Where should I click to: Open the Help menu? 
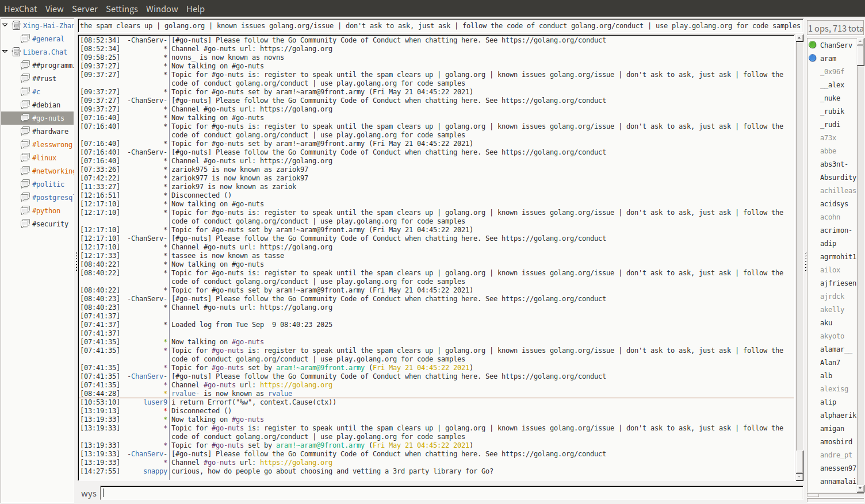(x=195, y=9)
